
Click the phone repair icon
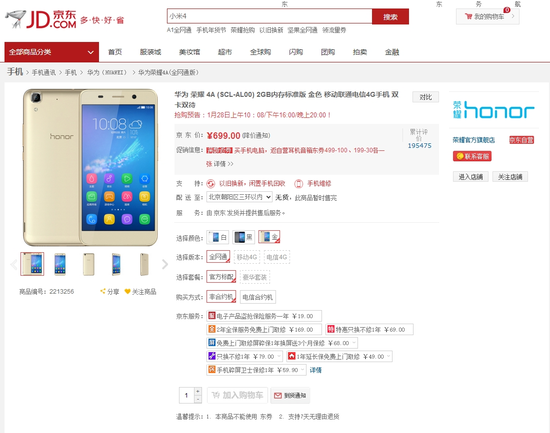tap(298, 184)
